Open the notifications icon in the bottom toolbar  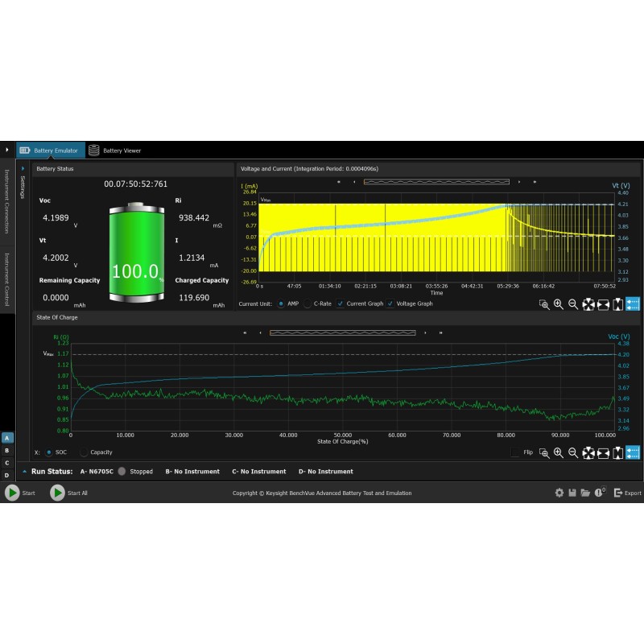click(599, 493)
